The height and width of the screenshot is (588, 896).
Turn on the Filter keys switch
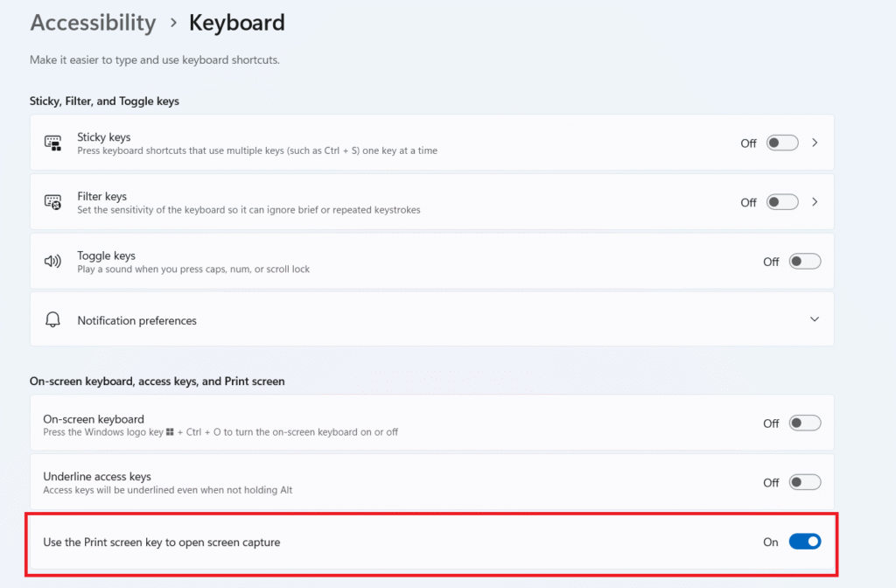(782, 202)
